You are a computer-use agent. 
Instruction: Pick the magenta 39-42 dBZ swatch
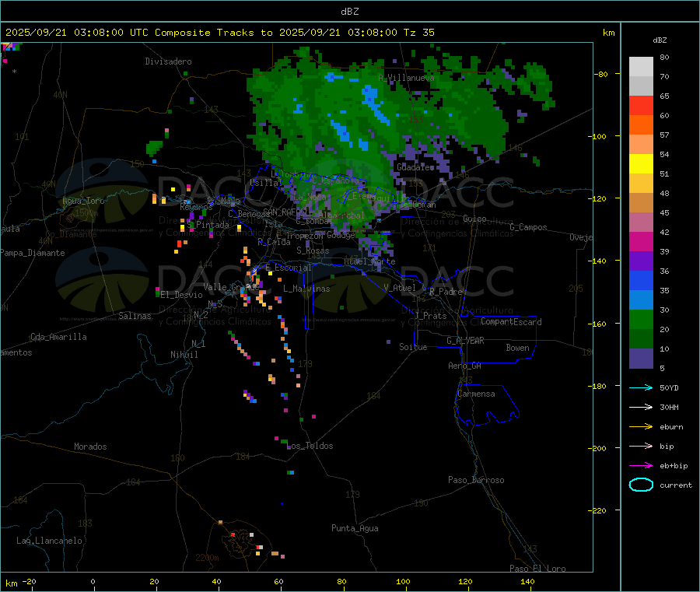tap(641, 241)
